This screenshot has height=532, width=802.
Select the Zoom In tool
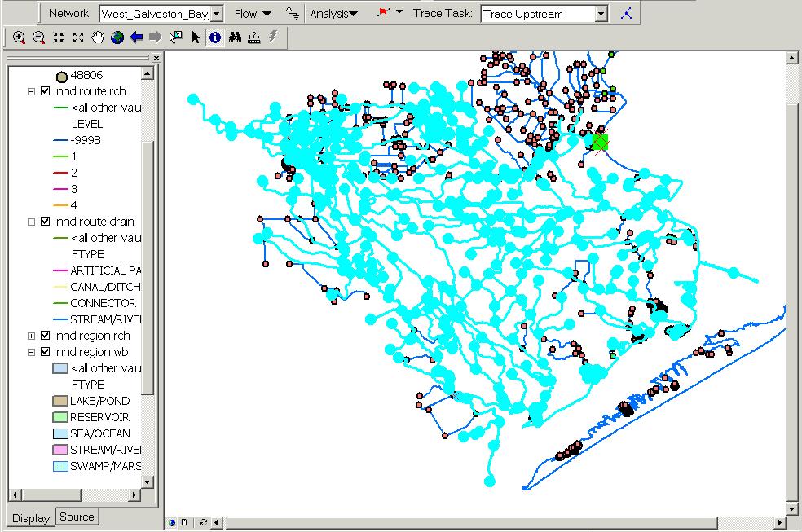[x=19, y=37]
